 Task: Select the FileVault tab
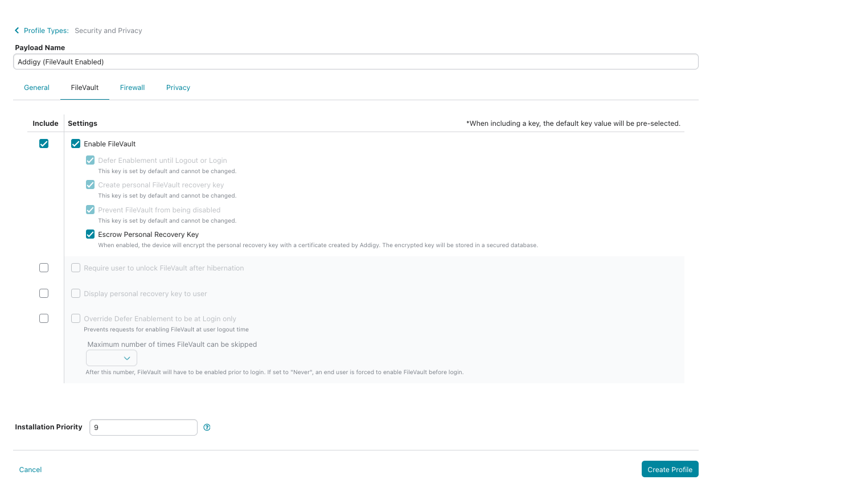(85, 88)
